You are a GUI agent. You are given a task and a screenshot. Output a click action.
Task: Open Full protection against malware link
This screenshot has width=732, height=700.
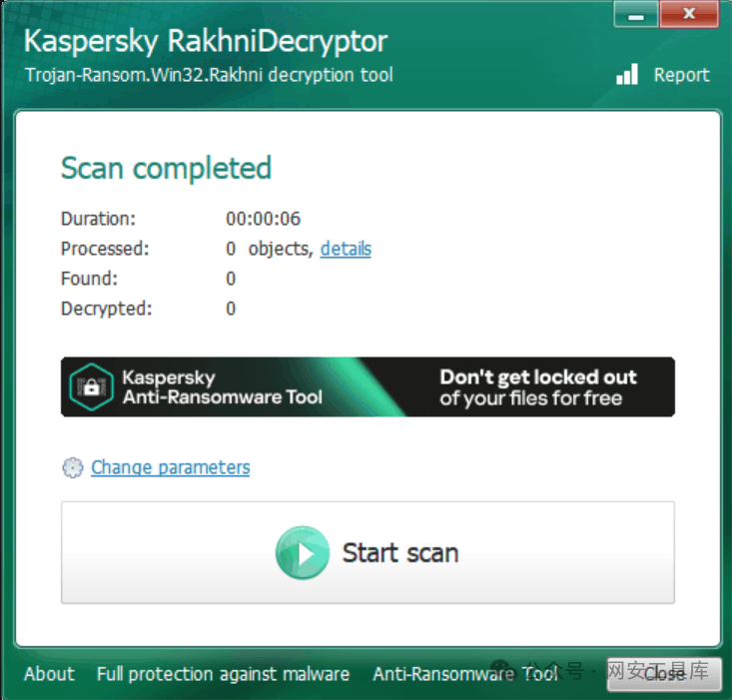coord(223,674)
